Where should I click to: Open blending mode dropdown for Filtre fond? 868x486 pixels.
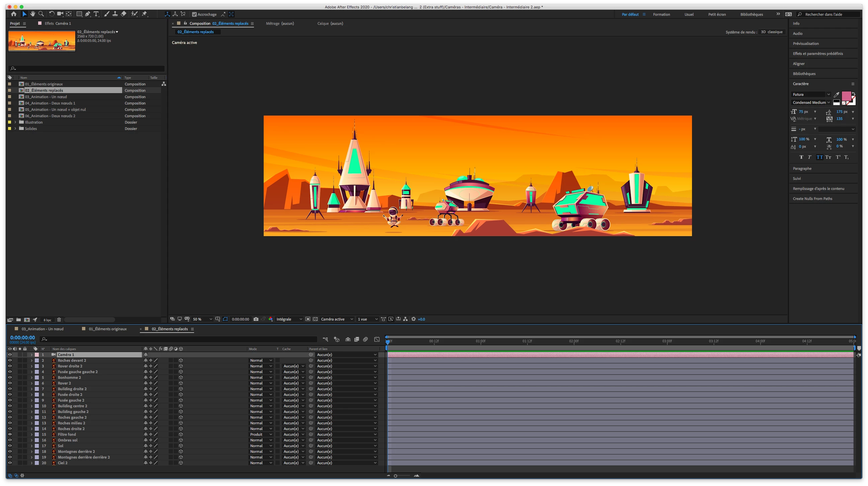coord(261,434)
